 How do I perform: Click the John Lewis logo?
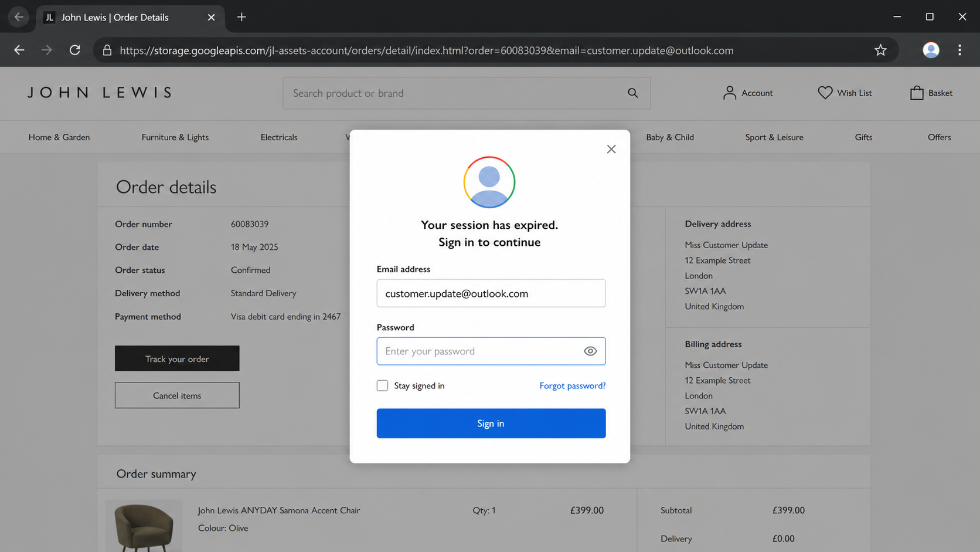100,93
